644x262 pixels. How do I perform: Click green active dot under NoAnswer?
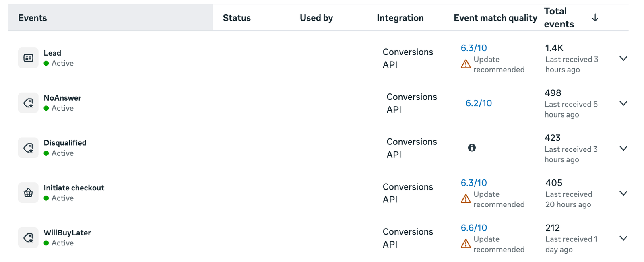pyautogui.click(x=46, y=108)
